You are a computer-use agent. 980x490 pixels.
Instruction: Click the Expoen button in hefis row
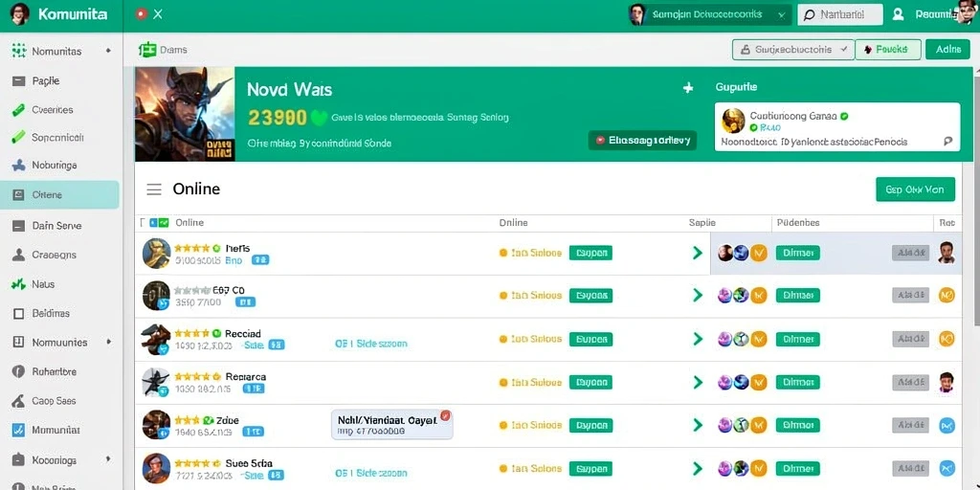point(590,253)
